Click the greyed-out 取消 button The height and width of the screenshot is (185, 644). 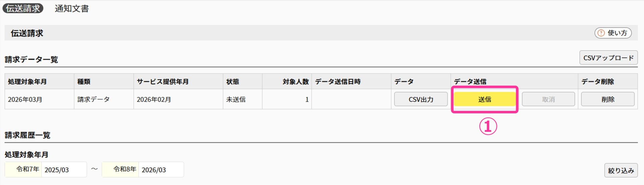pos(548,99)
